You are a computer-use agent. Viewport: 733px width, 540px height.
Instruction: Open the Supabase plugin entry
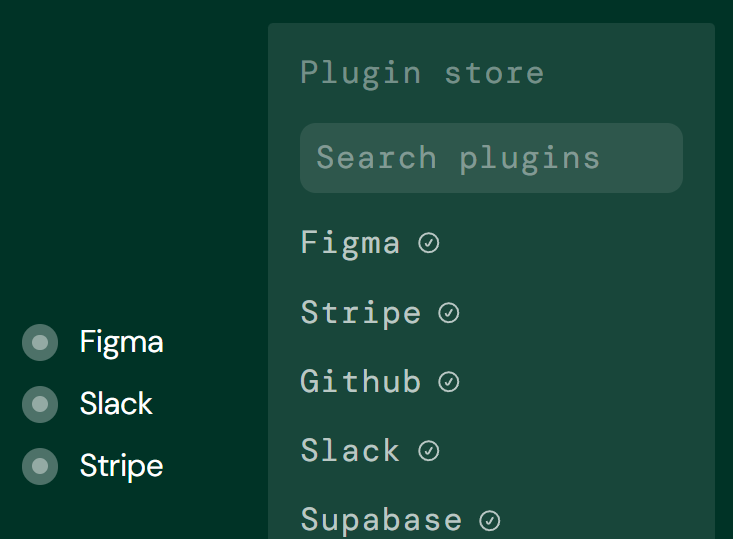(381, 520)
